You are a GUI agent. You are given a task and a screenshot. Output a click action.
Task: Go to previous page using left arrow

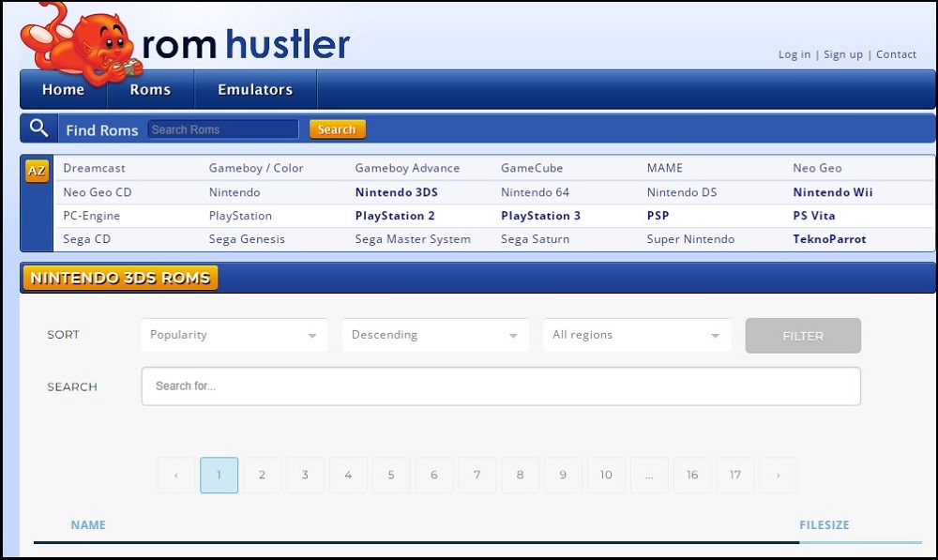click(176, 476)
